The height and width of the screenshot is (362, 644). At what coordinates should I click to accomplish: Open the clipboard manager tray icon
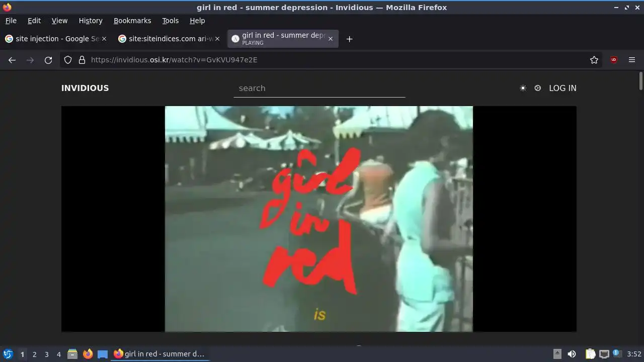(590, 354)
